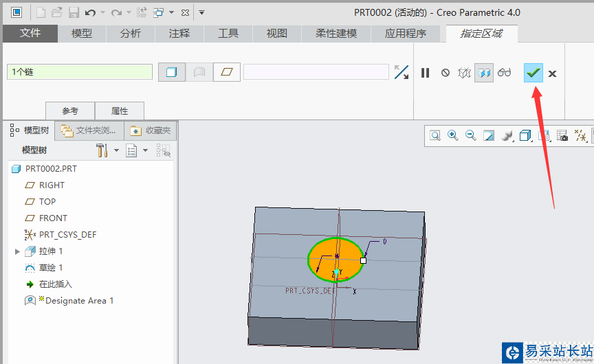Screen dimensions: 594x364
Task: Click the tree display list icon
Action: pyautogui.click(x=131, y=150)
